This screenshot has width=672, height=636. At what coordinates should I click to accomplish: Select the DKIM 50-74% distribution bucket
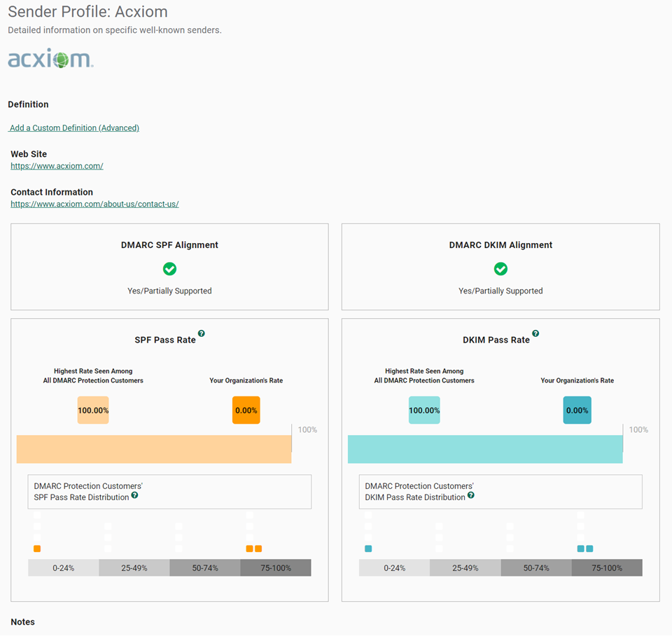tap(536, 568)
